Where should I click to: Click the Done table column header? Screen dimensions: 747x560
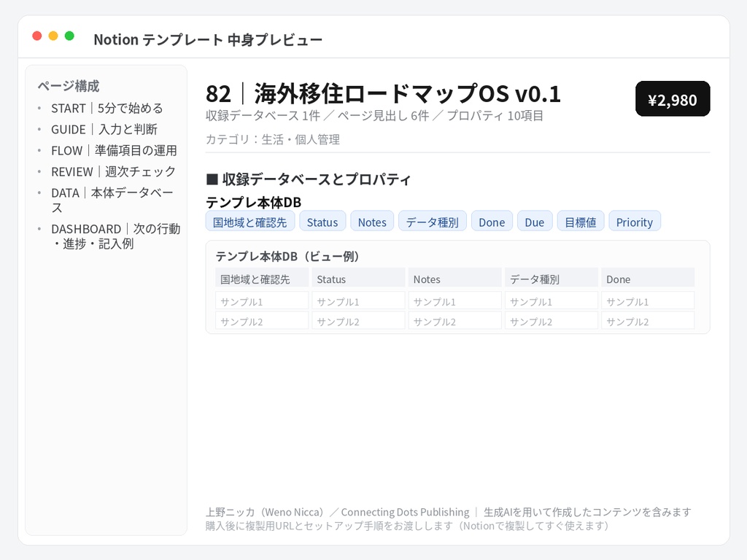[648, 279]
